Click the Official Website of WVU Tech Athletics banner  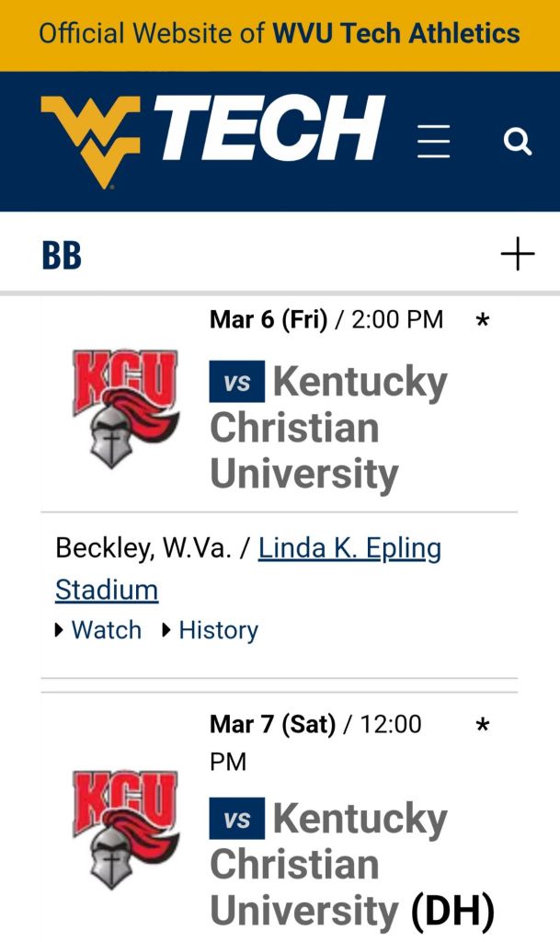pos(280,35)
